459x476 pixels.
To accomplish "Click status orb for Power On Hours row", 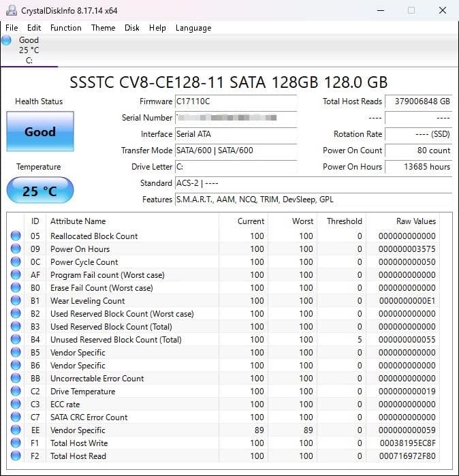I will pyautogui.click(x=16, y=249).
